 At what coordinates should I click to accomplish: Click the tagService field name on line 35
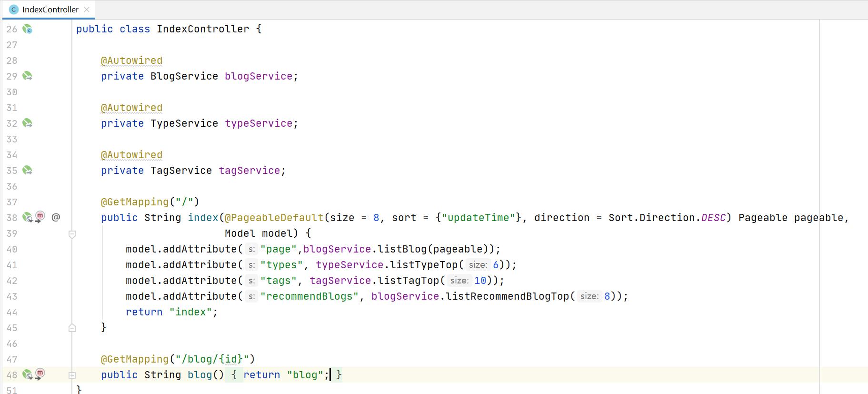(x=249, y=171)
